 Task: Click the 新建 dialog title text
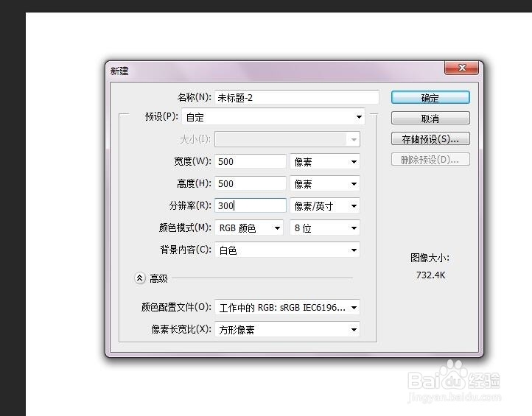pyautogui.click(x=119, y=71)
